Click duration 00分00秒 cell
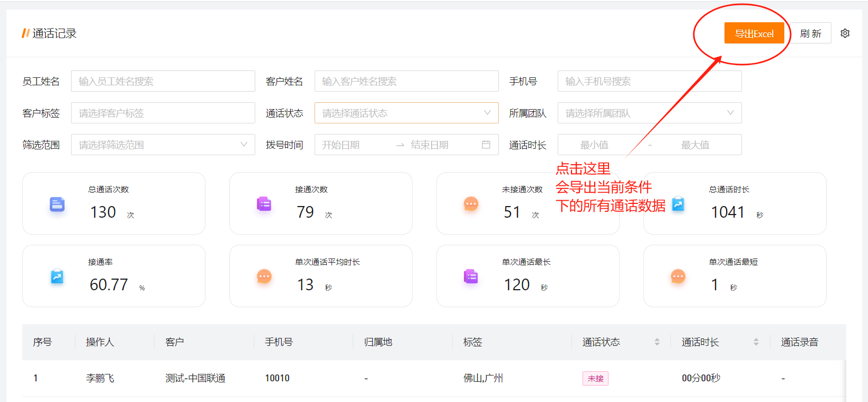This screenshot has width=868, height=402. click(701, 378)
